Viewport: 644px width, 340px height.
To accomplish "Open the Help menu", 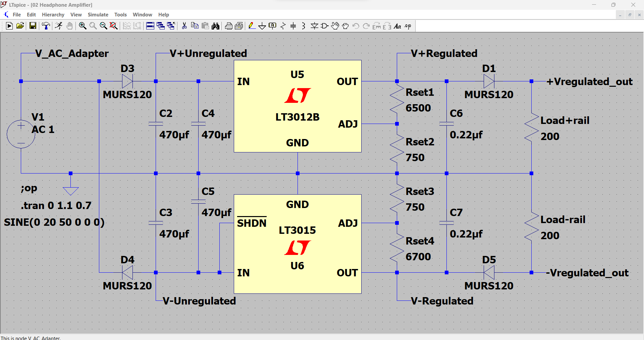I will tap(164, 14).
